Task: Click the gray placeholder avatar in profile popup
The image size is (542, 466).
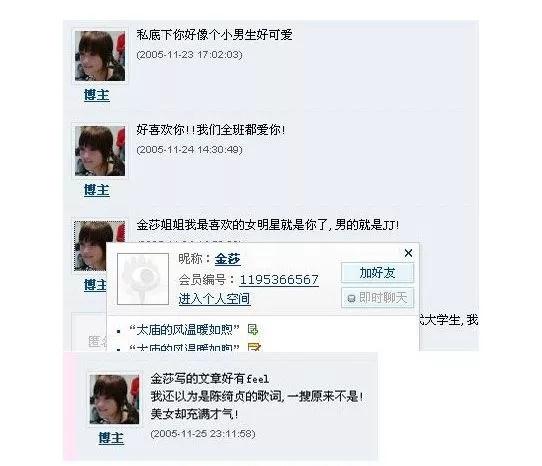Action: [143, 279]
